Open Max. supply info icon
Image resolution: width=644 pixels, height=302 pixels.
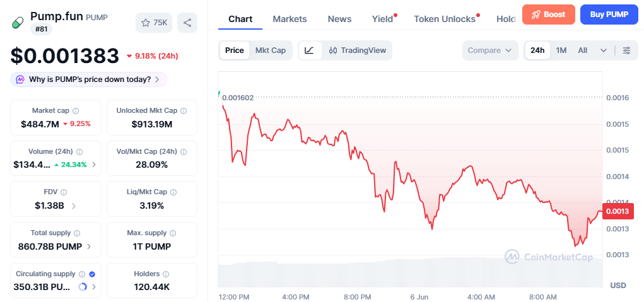(x=173, y=233)
